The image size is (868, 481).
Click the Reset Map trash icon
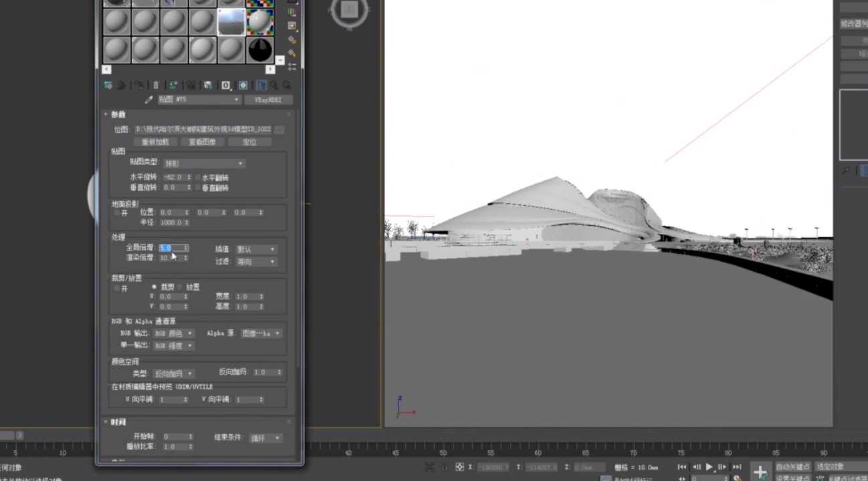[x=156, y=86]
